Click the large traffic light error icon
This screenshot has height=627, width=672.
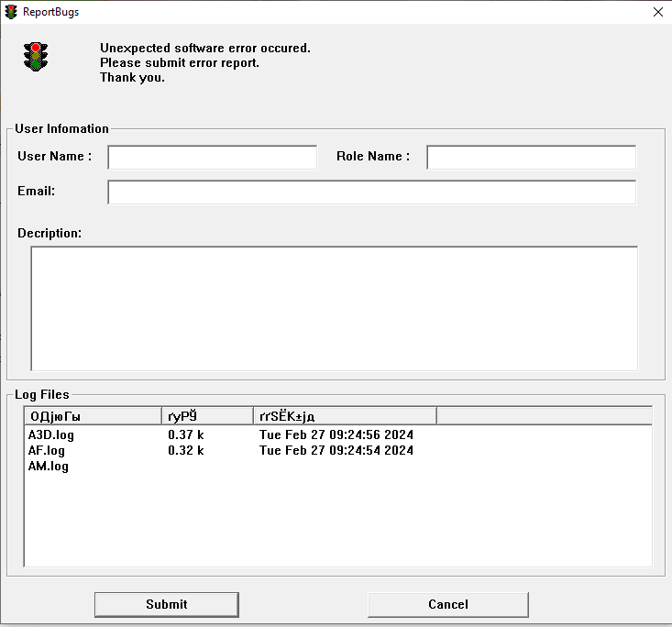click(36, 57)
